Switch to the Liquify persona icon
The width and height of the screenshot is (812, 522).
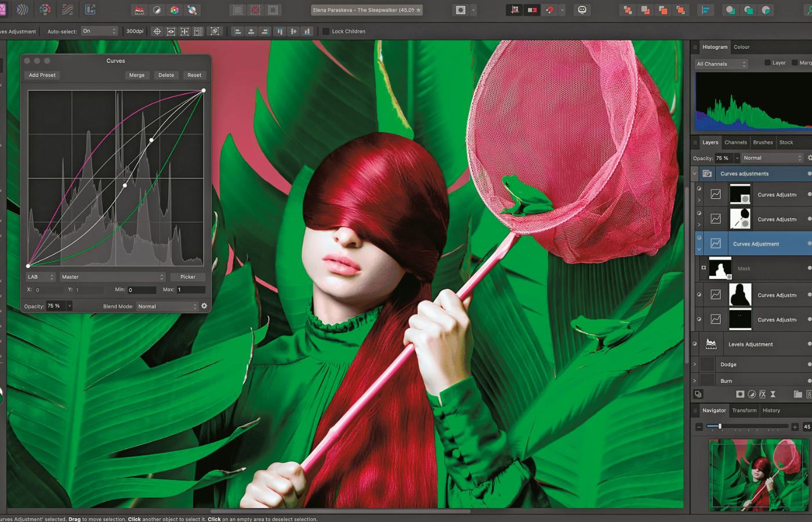click(x=23, y=10)
